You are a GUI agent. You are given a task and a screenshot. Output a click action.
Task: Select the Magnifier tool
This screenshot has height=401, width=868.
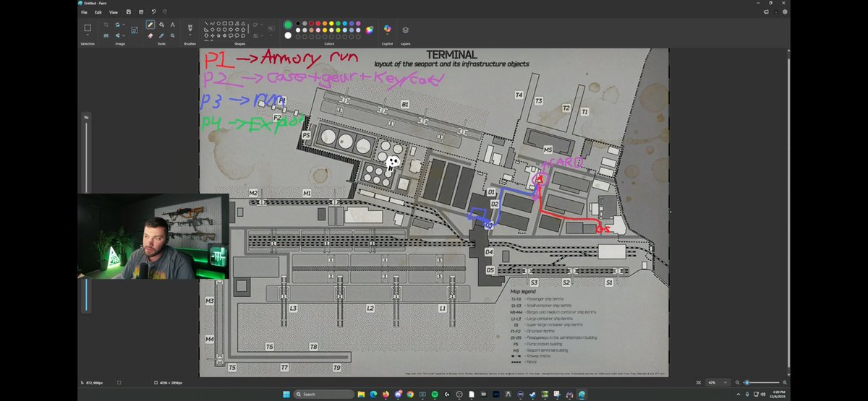(x=173, y=35)
